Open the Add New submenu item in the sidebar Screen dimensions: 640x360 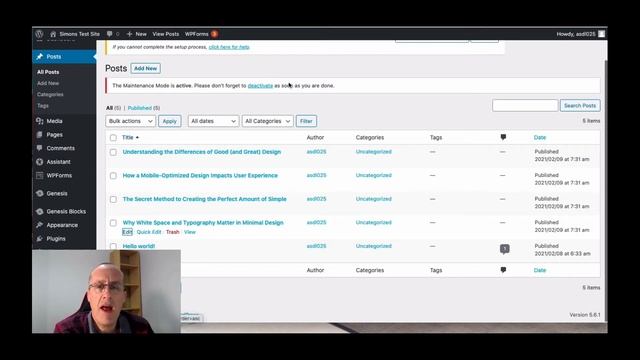point(48,83)
